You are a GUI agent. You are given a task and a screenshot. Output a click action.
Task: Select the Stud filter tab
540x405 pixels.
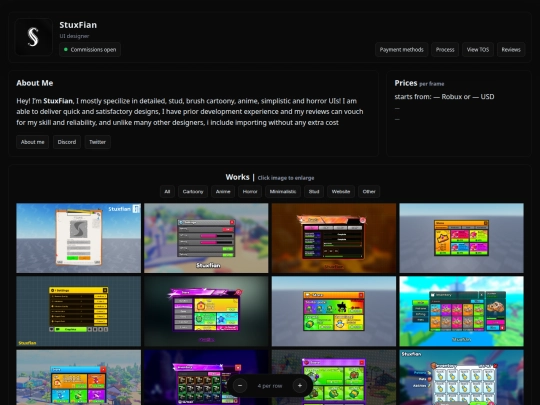point(314,191)
